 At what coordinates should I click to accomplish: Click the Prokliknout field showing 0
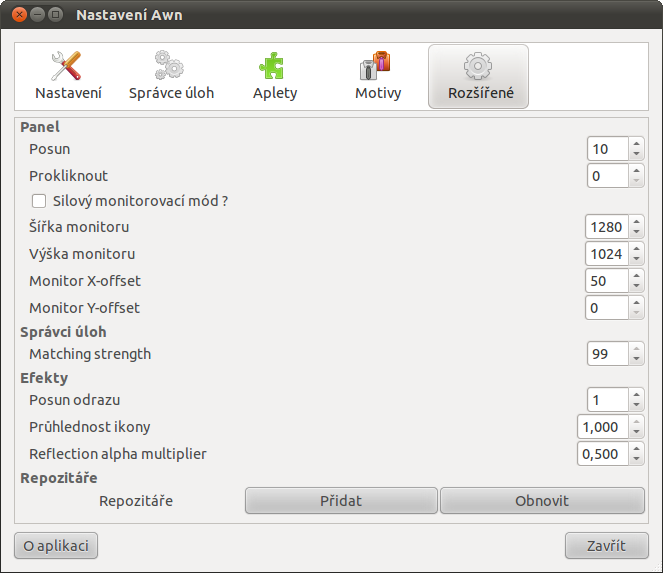tap(608, 176)
